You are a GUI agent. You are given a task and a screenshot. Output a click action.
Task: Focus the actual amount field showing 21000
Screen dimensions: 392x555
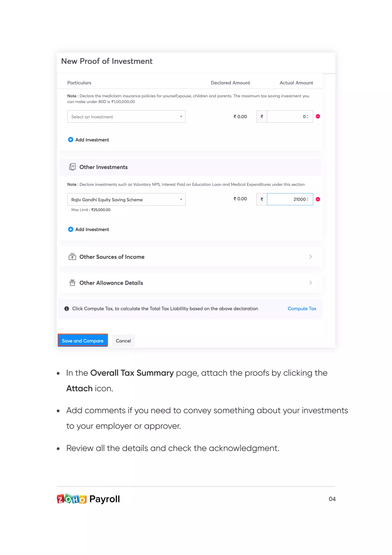[290, 199]
